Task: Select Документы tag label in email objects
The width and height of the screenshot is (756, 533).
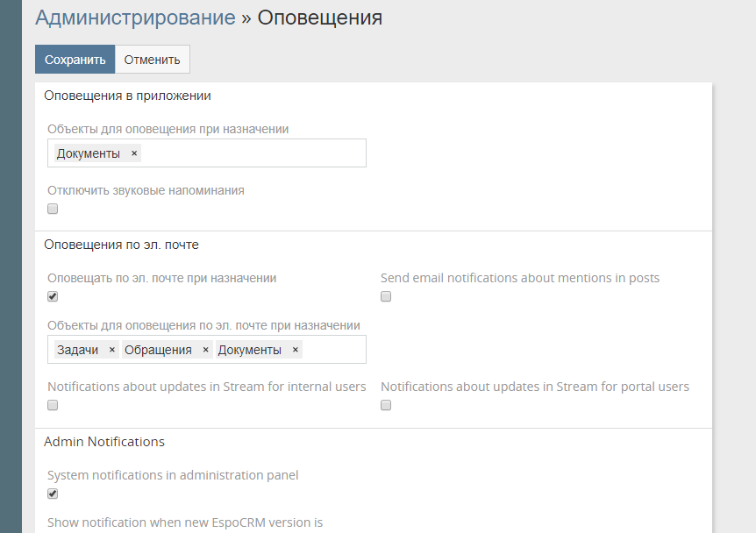Action: (x=250, y=350)
